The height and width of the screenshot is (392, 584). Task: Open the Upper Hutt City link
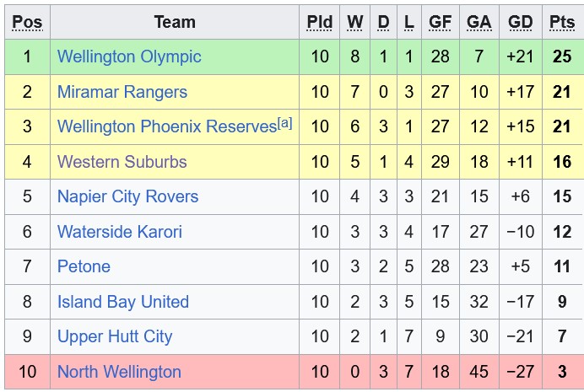point(115,337)
